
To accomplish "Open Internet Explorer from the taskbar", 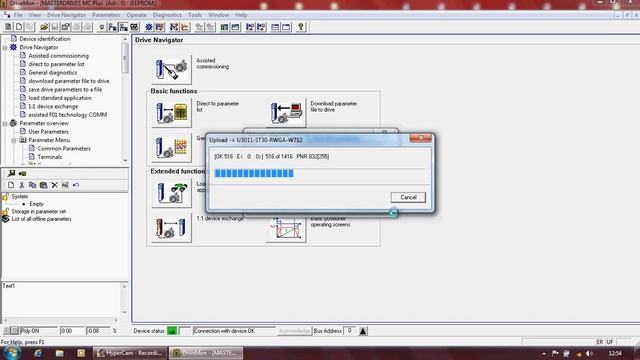I will point(38,353).
